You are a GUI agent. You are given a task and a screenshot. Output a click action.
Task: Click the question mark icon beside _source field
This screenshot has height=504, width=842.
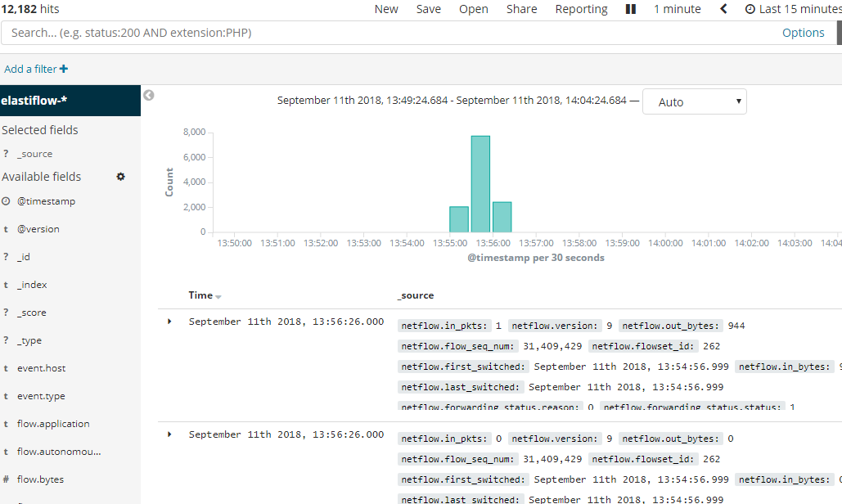pos(6,154)
